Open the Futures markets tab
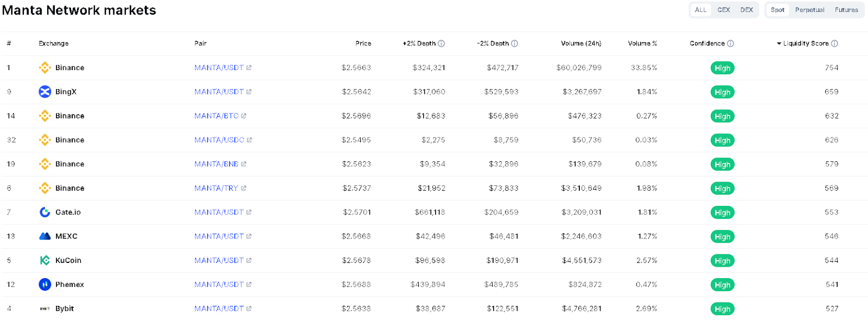Screen dimensions: 868x320 (x=847, y=10)
